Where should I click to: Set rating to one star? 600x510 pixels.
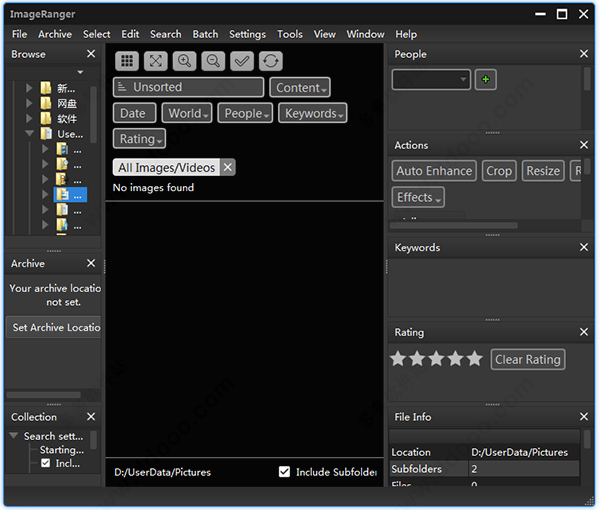point(398,359)
